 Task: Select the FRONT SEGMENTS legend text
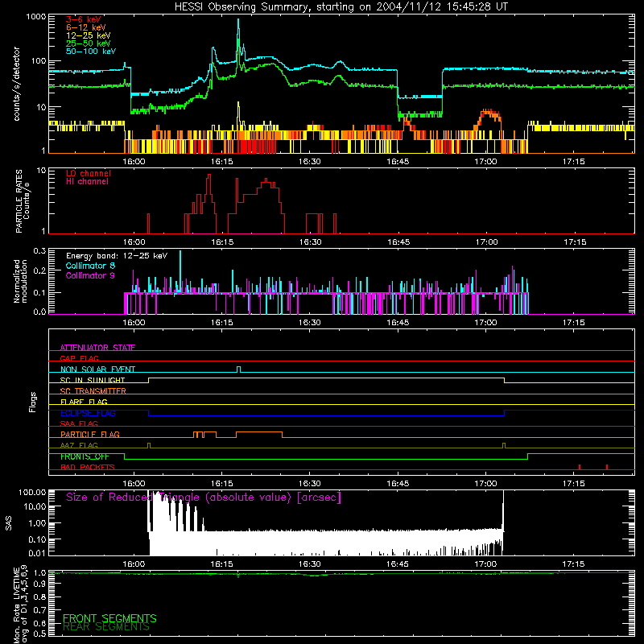pos(109,618)
